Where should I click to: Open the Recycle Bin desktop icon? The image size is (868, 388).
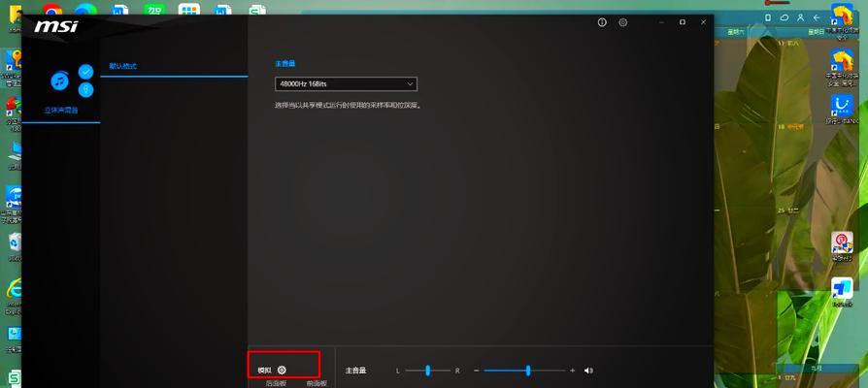pyautogui.click(x=15, y=242)
